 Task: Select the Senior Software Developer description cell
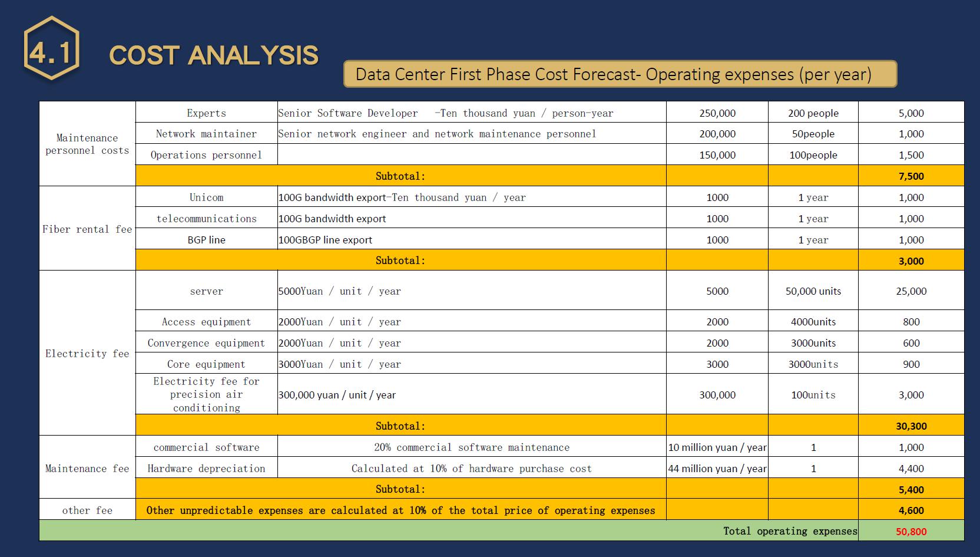[x=446, y=113]
